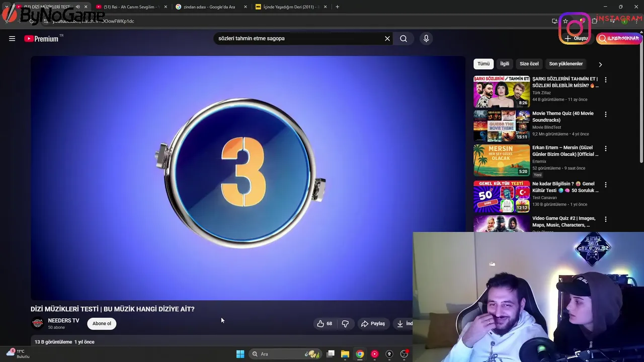Open the YouTube hamburger guide menu

[12, 39]
